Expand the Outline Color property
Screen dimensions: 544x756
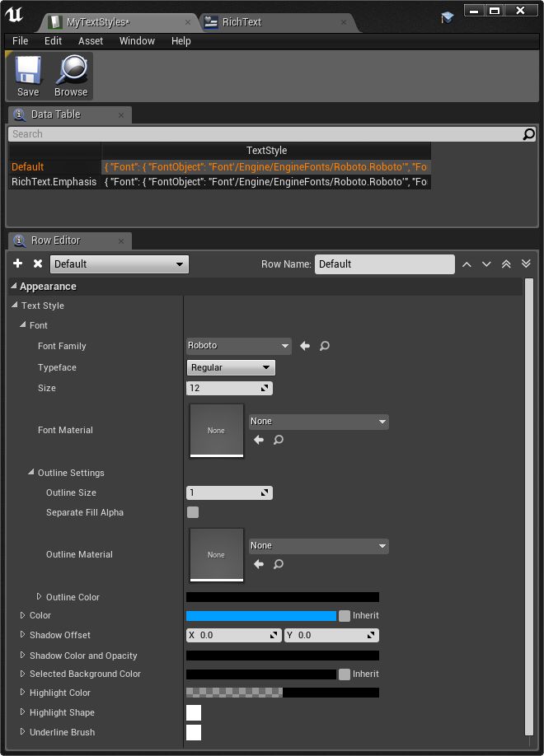click(39, 597)
